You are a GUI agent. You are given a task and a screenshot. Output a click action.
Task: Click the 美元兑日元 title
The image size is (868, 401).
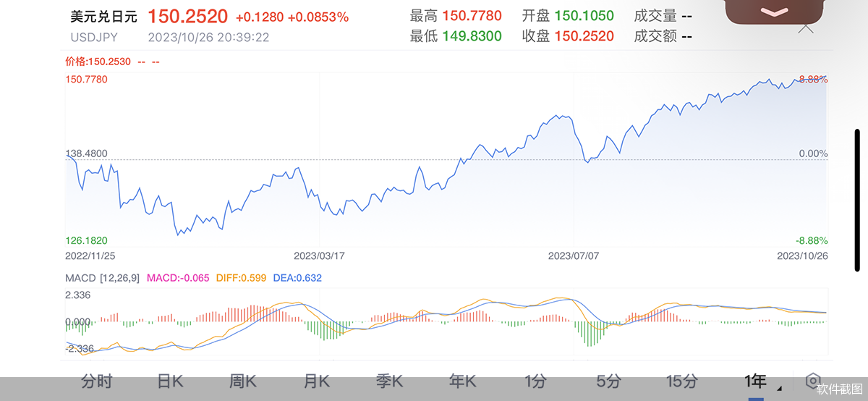coord(105,17)
